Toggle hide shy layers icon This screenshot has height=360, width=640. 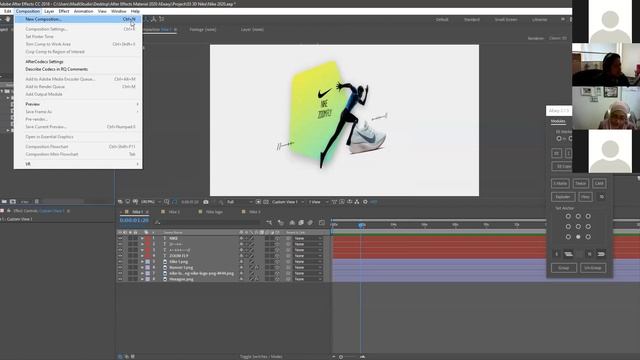tap(292, 222)
